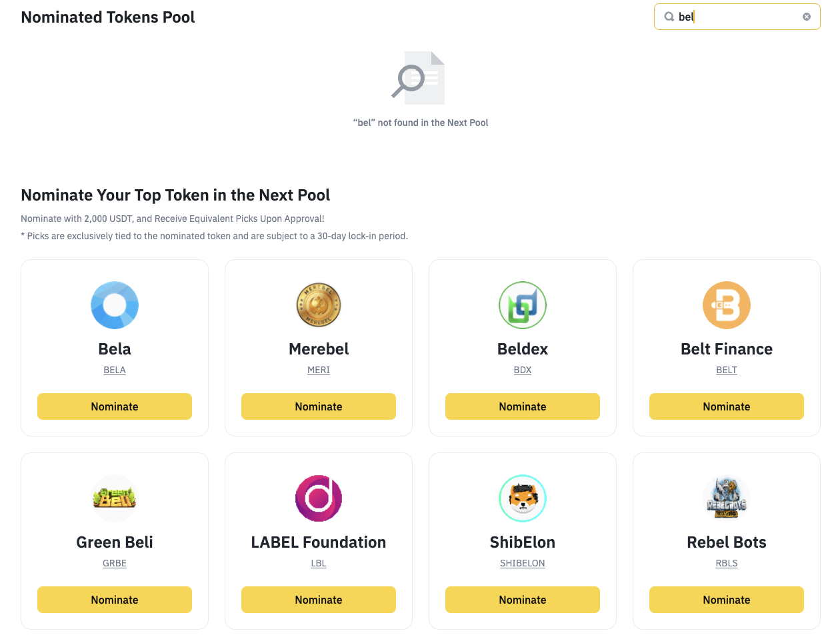Open the SHIBELON ticker link

523,563
